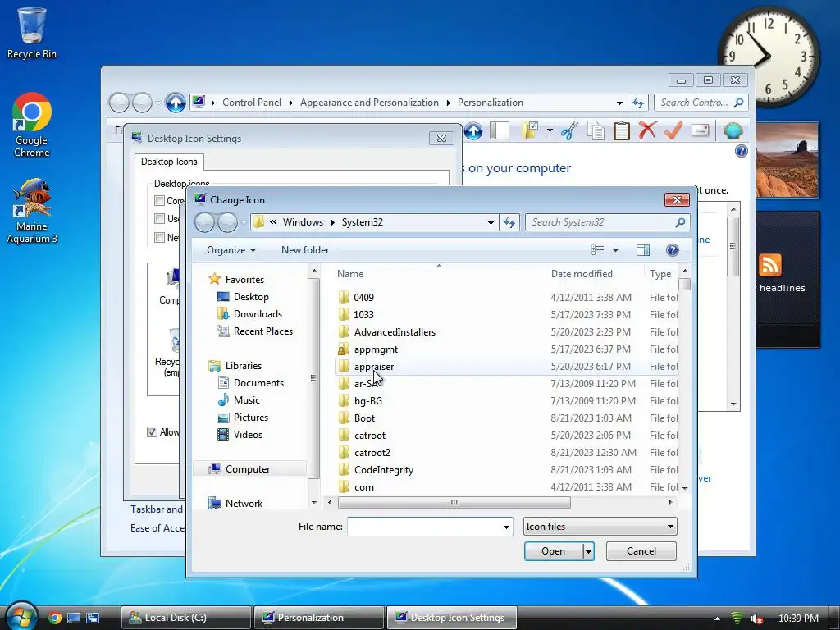Toggle the Allow themes checkbox in Desktop Icon Settings
The image size is (840, 630).
(152, 431)
